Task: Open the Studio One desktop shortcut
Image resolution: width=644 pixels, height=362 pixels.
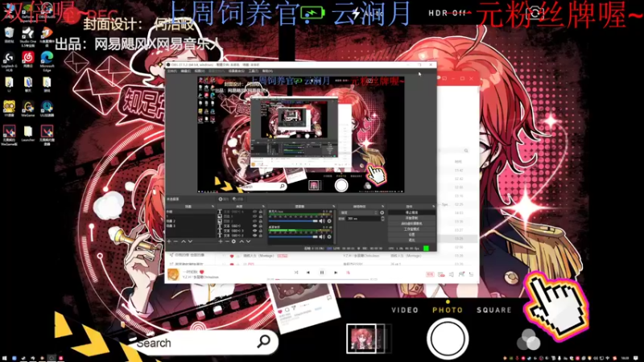Action: click(x=28, y=36)
